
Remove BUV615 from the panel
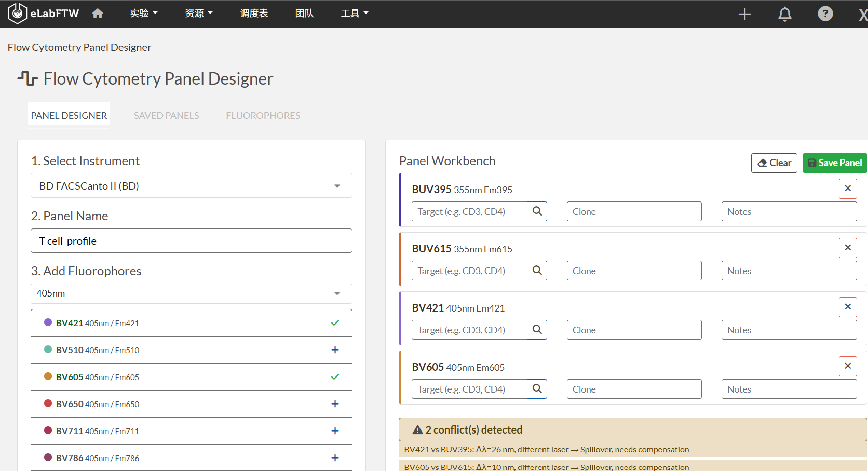point(848,248)
